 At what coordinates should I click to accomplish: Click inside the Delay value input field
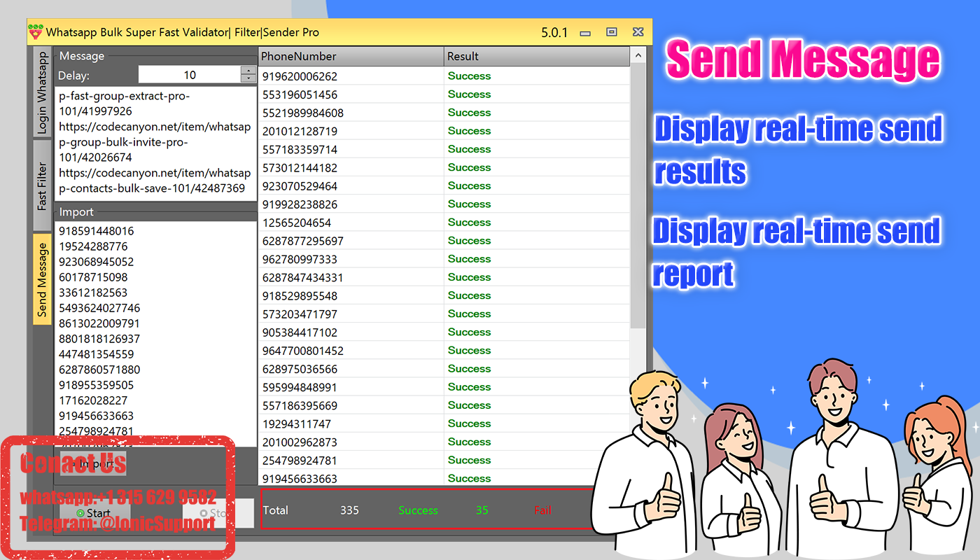[189, 74]
